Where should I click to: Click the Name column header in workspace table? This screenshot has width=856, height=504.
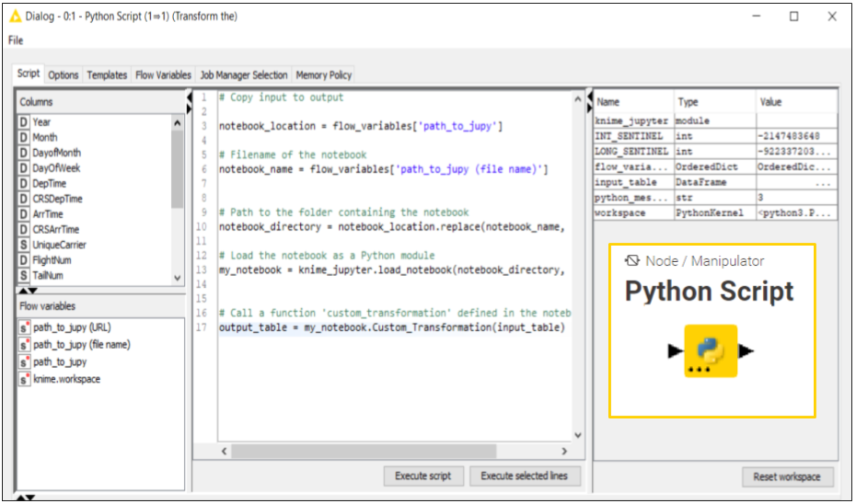pos(634,102)
